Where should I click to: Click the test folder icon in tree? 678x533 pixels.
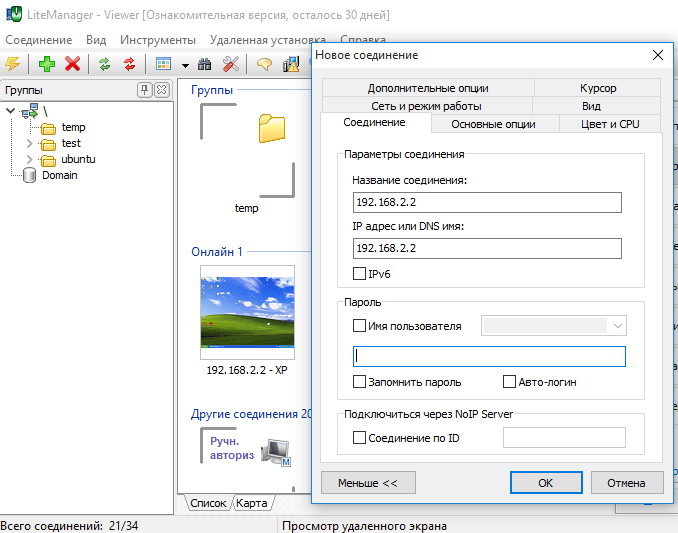48,144
